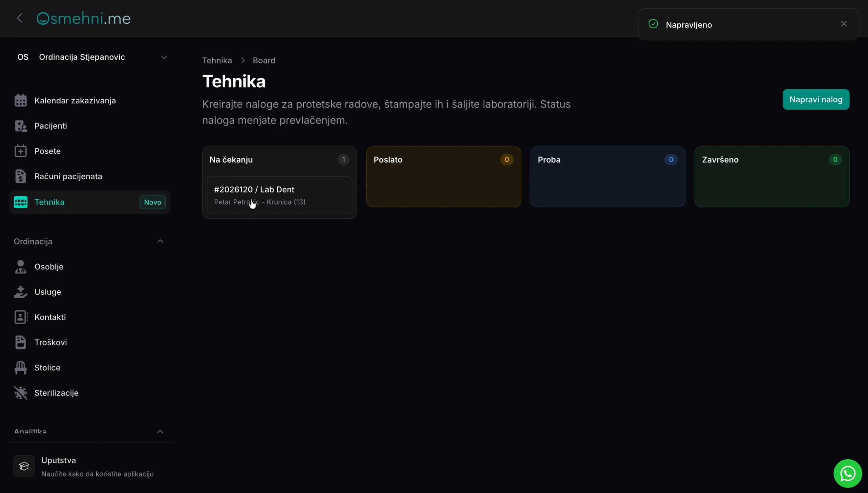Click the Napravi nalog button
Image resolution: width=868 pixels, height=493 pixels.
click(816, 99)
